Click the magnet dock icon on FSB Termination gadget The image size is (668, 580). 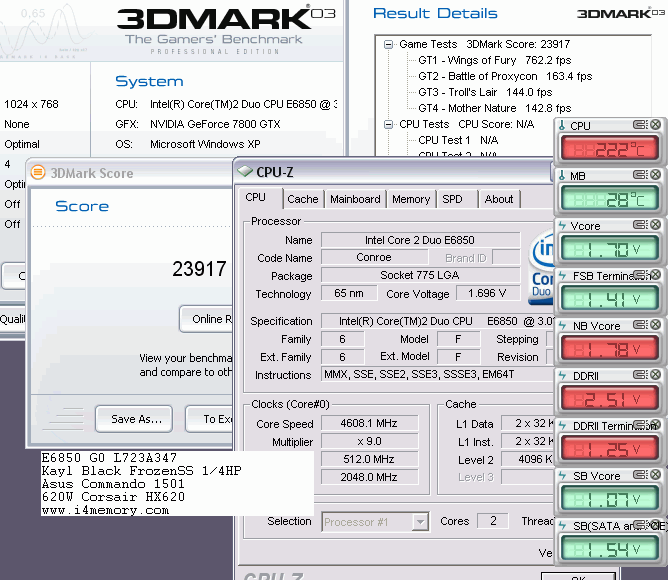point(639,275)
